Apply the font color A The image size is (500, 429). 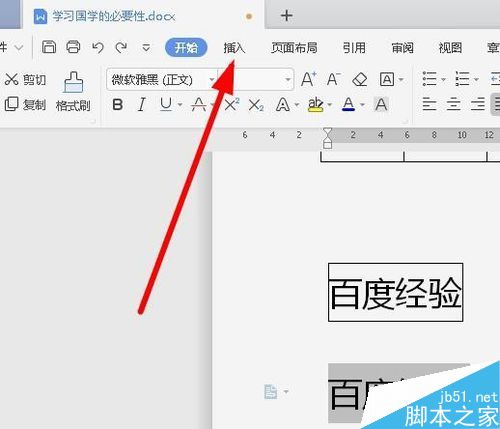tap(348, 104)
